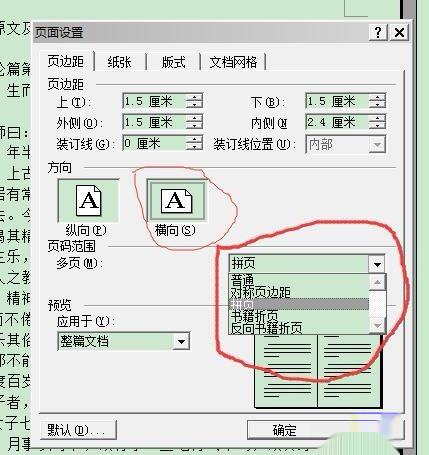Viewport: 429px width, 455px height.
Task: Decrease the 内侧 inside margin value
Action: tap(377, 126)
